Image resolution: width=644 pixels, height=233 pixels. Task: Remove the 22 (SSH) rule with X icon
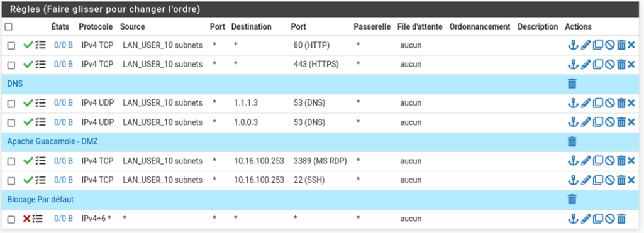[x=631, y=180]
